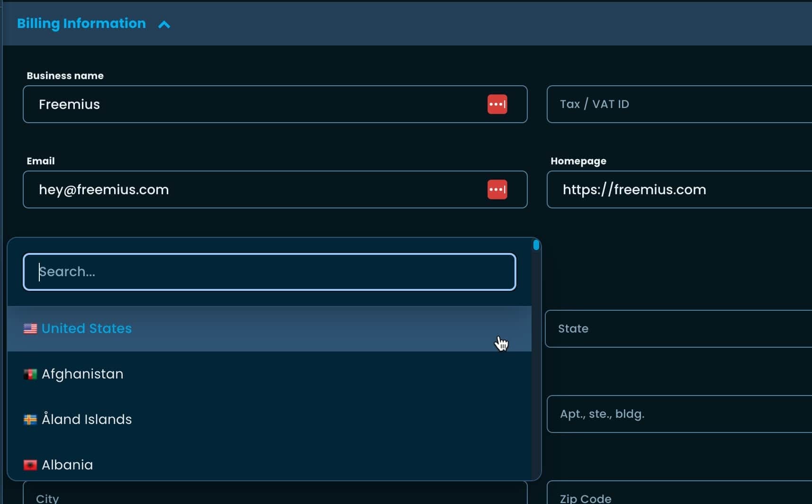Click the country dropdown scrollbar thumb
The image size is (812, 504).
click(536, 245)
